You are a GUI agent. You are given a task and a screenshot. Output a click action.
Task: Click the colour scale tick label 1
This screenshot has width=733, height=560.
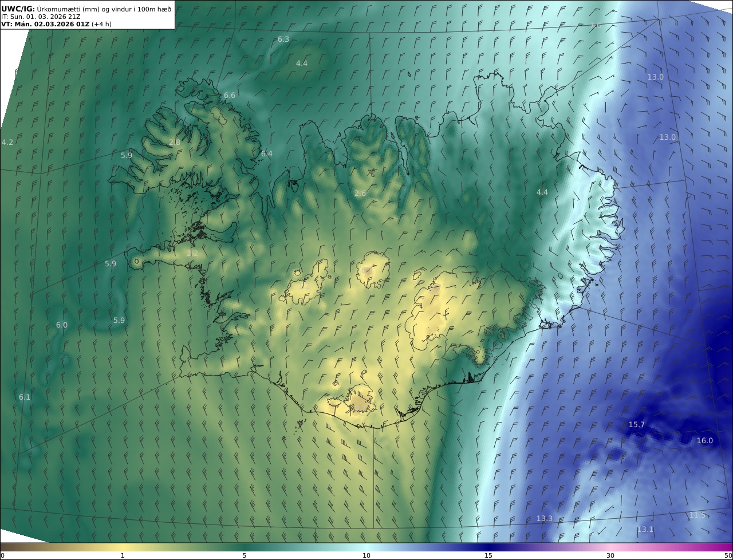[123, 555]
